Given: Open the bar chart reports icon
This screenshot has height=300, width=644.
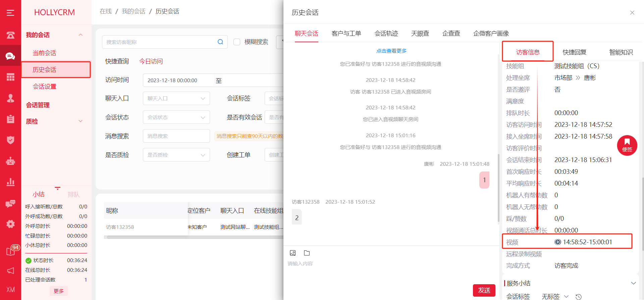Looking at the screenshot, I should 10,182.
